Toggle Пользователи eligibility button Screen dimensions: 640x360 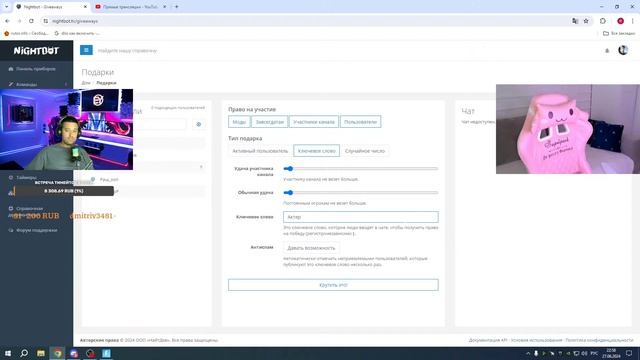(x=360, y=122)
